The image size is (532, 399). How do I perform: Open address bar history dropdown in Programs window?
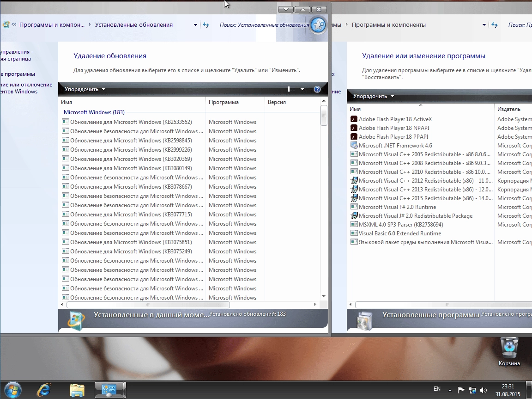click(x=484, y=25)
